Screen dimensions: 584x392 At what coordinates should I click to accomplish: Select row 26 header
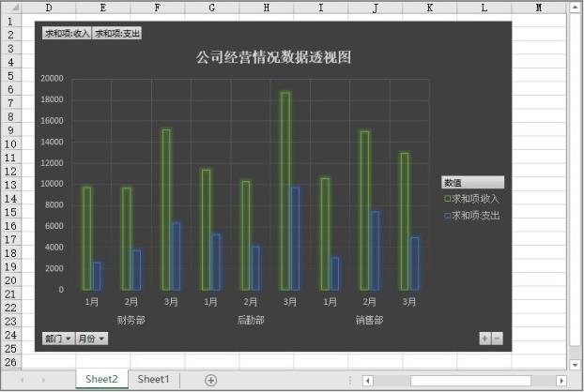pyautogui.click(x=11, y=362)
